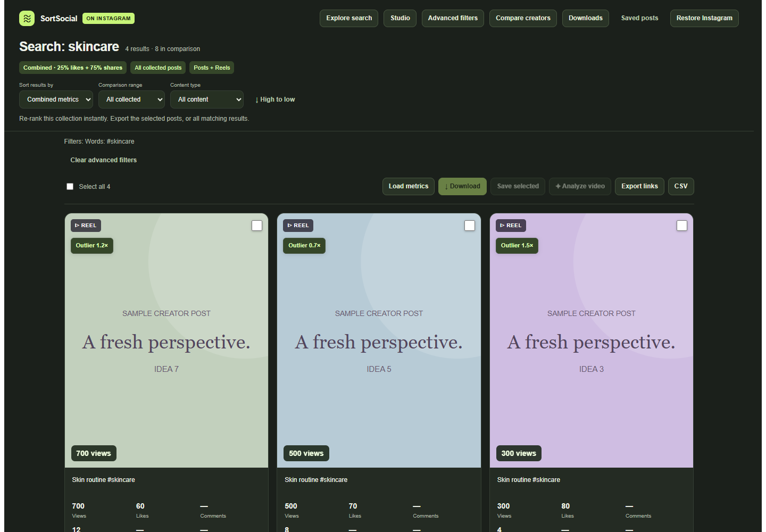Screen dimensions: 766x532
Task: Select the Idea 3 post checkbox
Action: tap(682, 226)
